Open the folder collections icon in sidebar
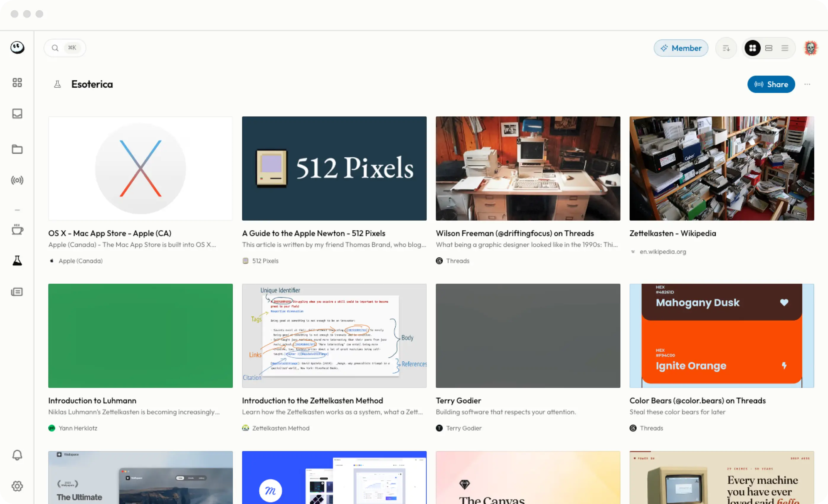The image size is (828, 504). [17, 149]
